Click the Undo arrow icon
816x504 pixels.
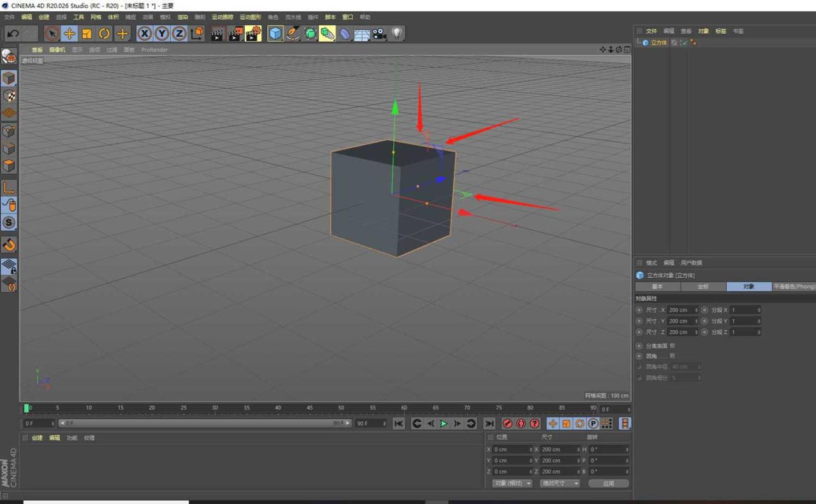[11, 34]
